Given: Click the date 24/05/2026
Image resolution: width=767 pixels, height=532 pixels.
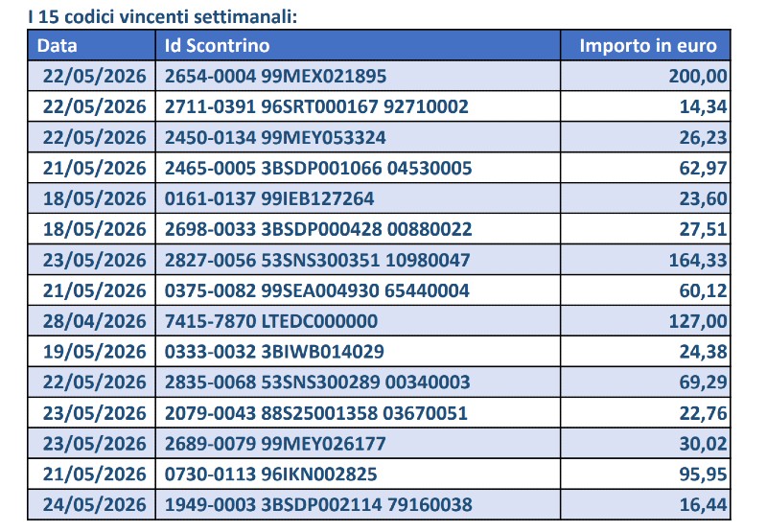Looking at the screenshot, I should 94,504.
